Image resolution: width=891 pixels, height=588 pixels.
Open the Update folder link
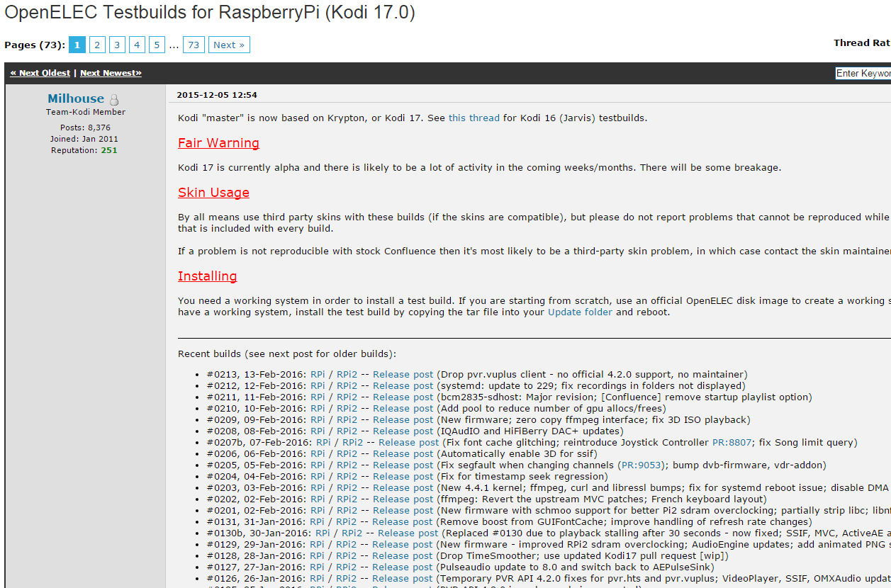pyautogui.click(x=580, y=312)
